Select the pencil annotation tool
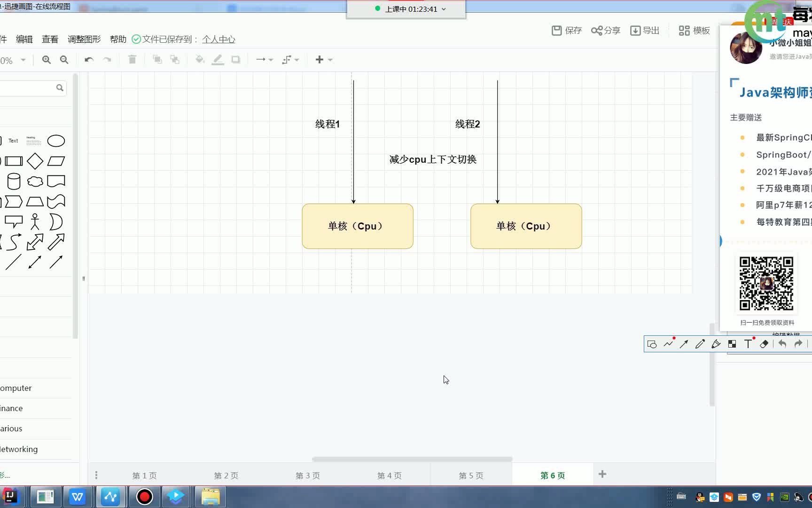The width and height of the screenshot is (812, 508). (700, 344)
